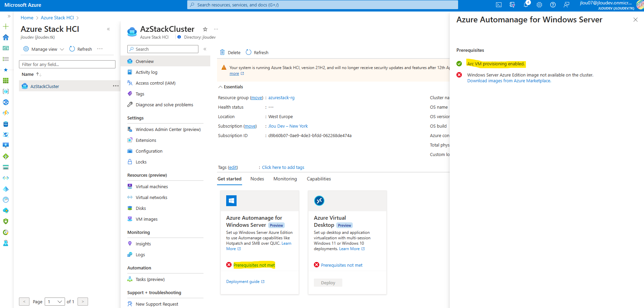Viewport: 644px width, 308px height.
Task: Refresh the AzStackCluster overview
Action: point(257,52)
